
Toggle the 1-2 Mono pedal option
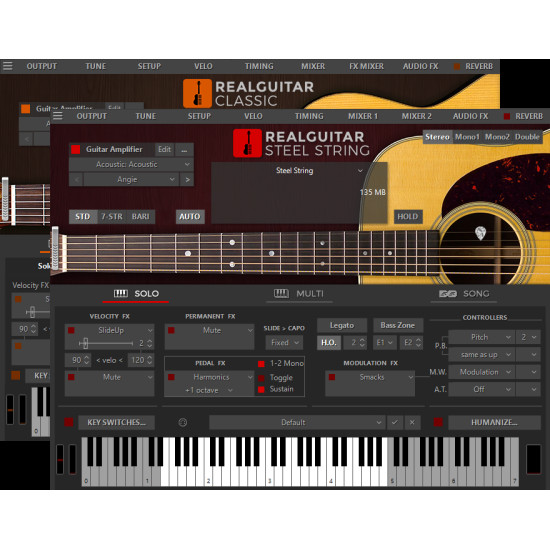coord(261,364)
